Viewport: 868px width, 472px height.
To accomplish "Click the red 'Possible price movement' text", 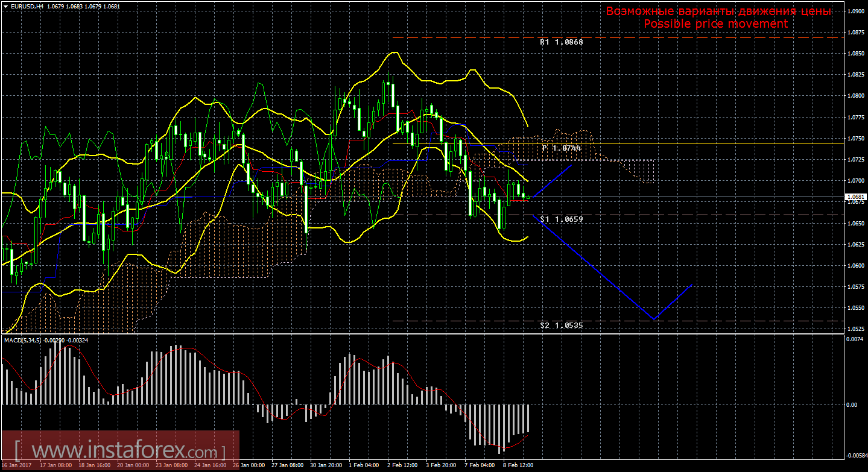I will (715, 24).
